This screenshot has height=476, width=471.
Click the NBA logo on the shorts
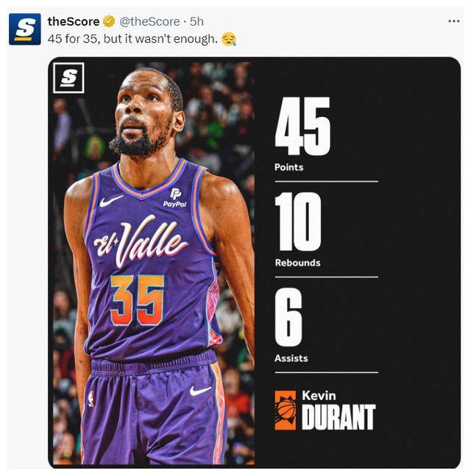tap(91, 399)
